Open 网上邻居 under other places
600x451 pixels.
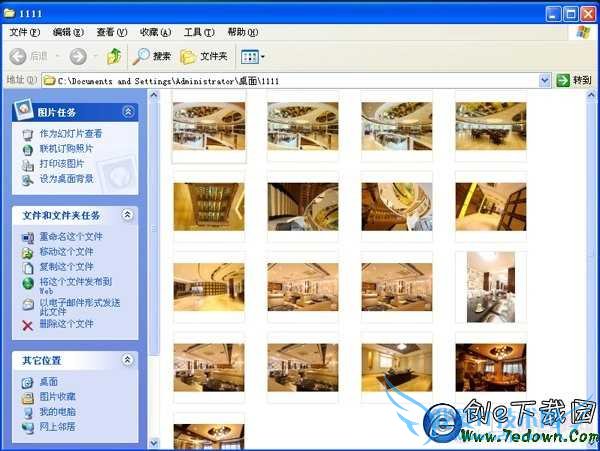coord(57,427)
